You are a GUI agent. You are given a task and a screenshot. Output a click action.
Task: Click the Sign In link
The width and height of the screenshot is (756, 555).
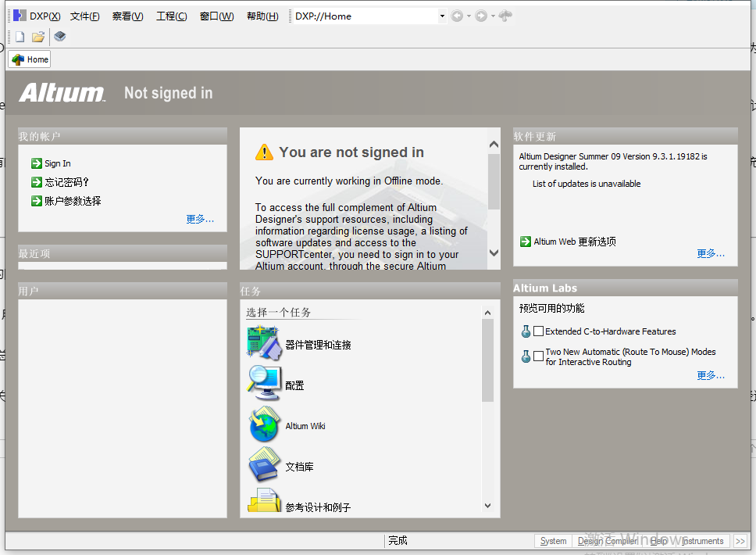click(57, 163)
